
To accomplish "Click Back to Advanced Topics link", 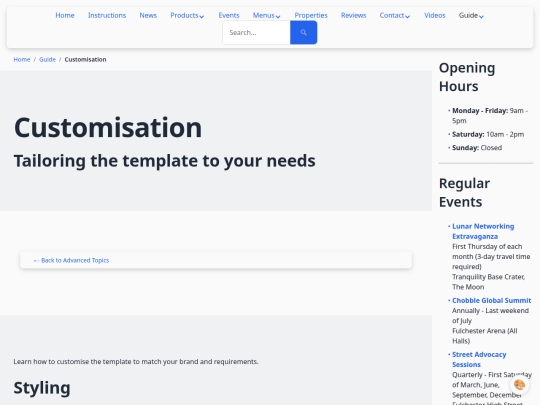I will pos(71,260).
